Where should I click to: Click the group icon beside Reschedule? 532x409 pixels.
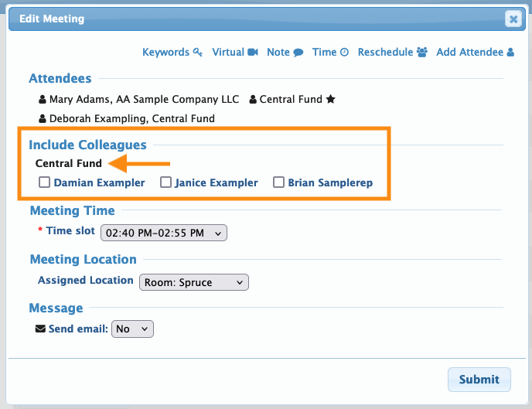422,53
